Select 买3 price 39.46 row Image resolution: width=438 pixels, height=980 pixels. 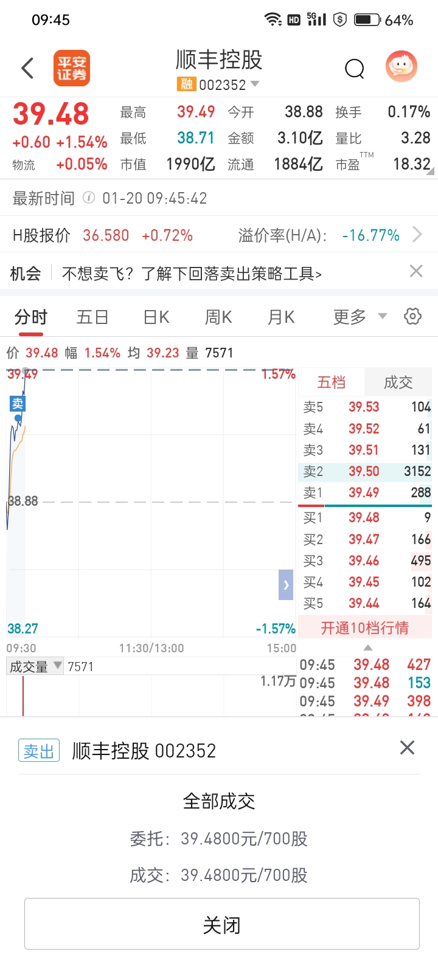(365, 561)
